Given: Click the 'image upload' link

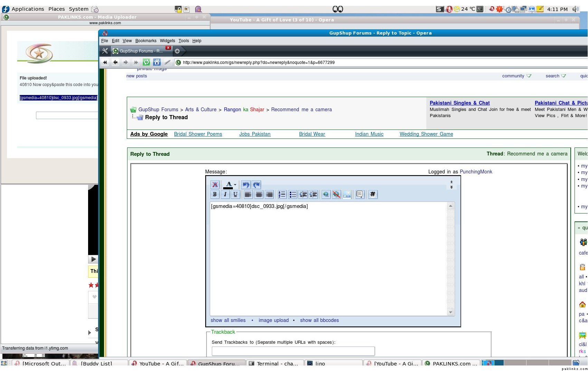Looking at the screenshot, I should pos(273,320).
